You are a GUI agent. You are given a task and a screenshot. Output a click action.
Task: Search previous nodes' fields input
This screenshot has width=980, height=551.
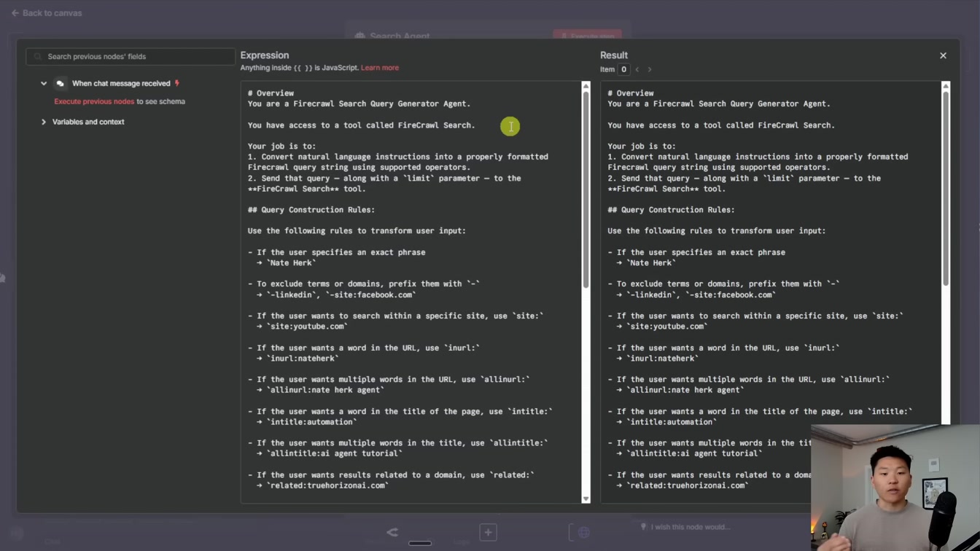click(131, 56)
